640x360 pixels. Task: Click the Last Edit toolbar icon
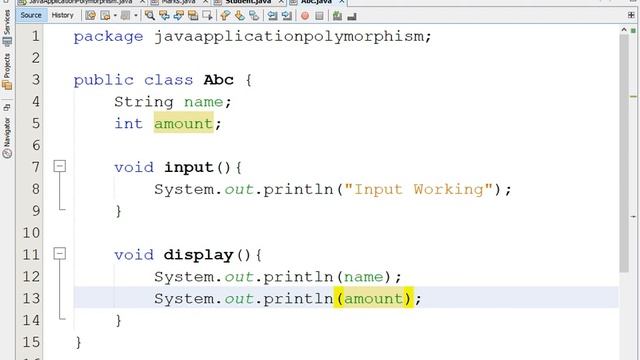(x=91, y=16)
